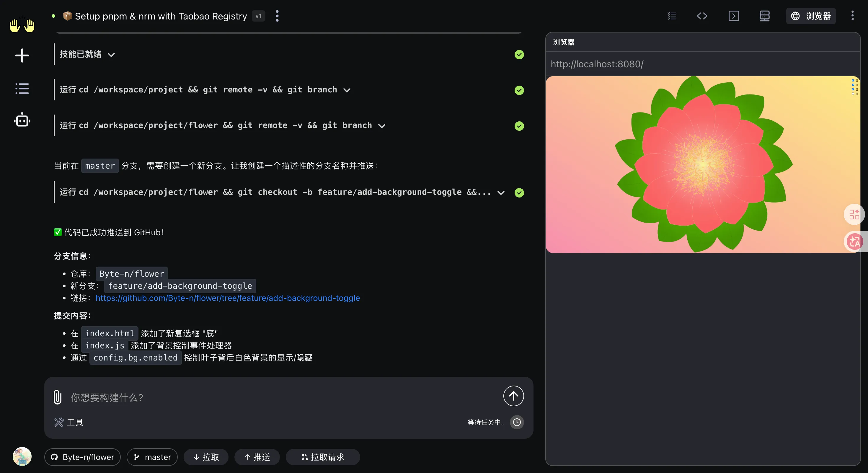Open the task list sidebar icon
The image size is (868, 473).
point(22,89)
